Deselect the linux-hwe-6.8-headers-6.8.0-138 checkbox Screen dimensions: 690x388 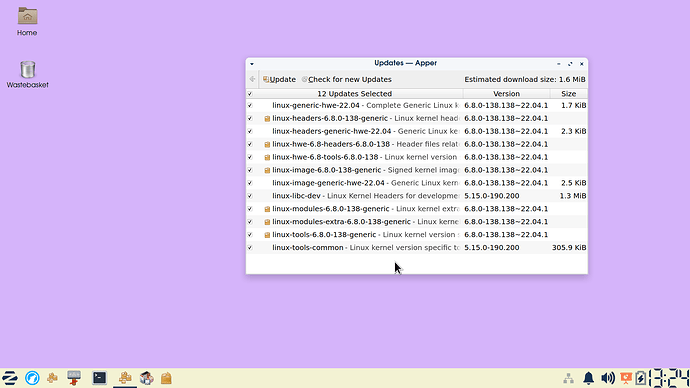(x=250, y=144)
